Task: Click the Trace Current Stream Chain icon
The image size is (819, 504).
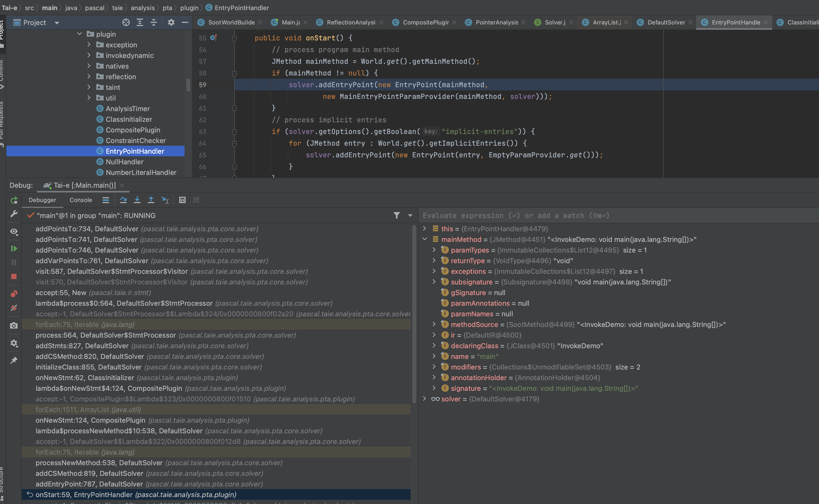Action: pyautogui.click(x=196, y=200)
